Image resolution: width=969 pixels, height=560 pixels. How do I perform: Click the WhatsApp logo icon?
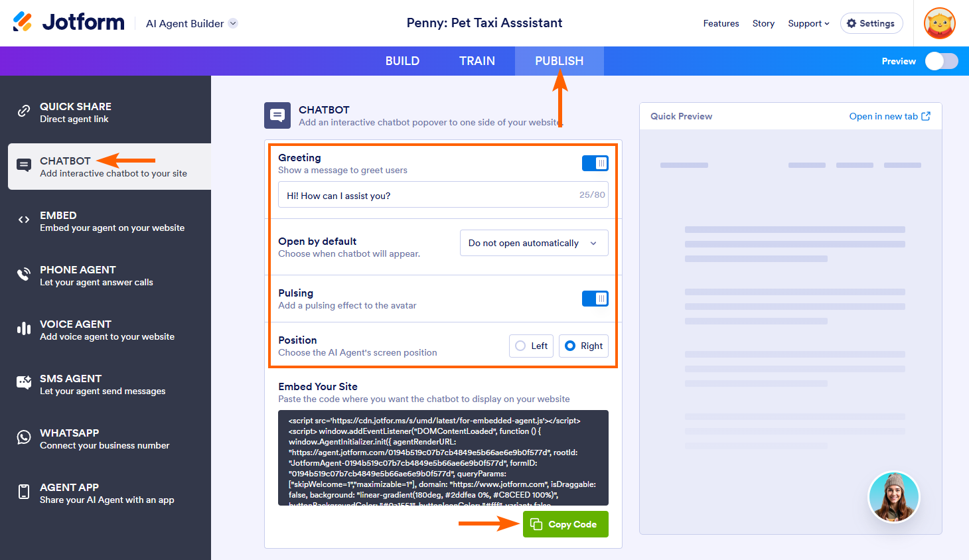point(24,437)
